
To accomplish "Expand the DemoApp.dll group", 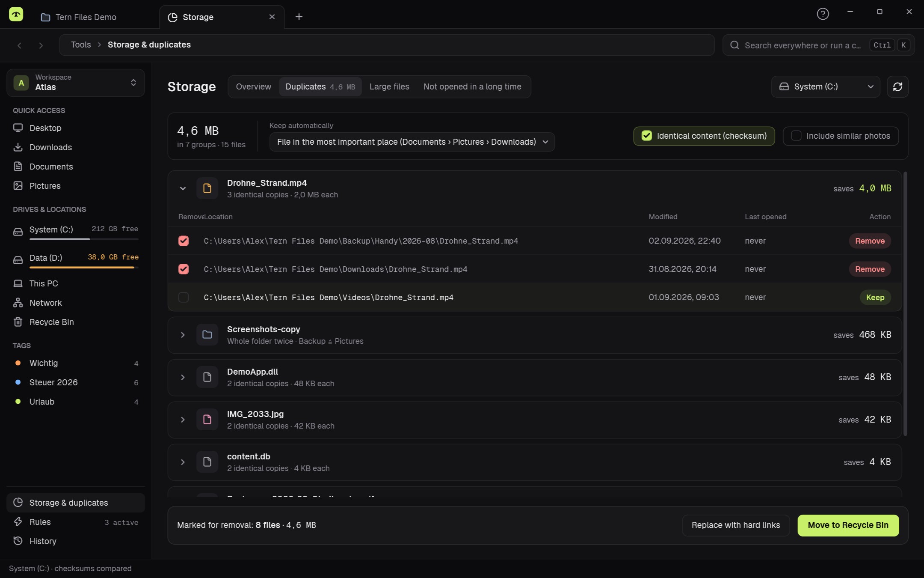I will (183, 378).
